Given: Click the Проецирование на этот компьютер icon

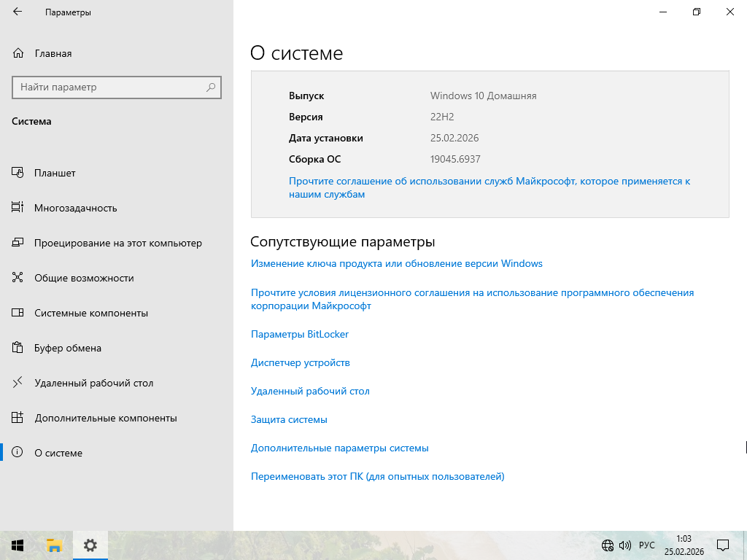Looking at the screenshot, I should (x=18, y=243).
